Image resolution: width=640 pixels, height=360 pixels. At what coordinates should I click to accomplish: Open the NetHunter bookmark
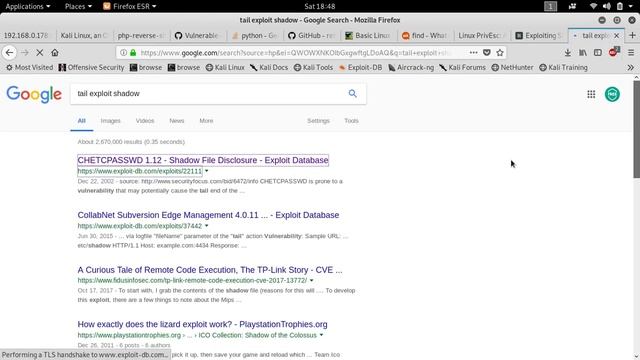point(512,68)
